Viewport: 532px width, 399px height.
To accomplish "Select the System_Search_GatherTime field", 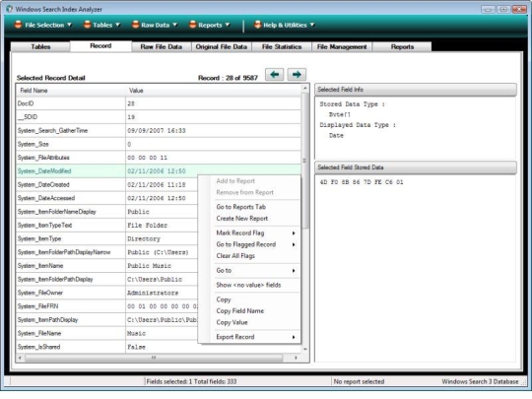I will tap(159, 131).
